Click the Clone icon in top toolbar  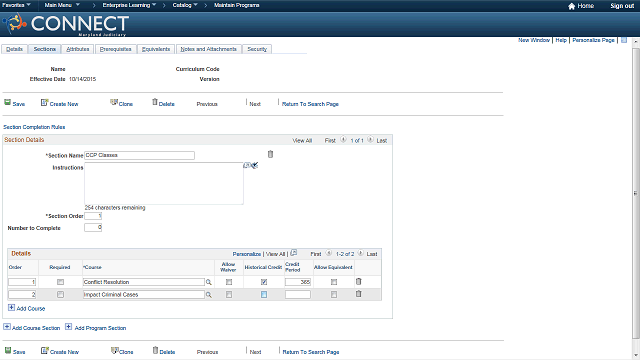click(x=114, y=102)
